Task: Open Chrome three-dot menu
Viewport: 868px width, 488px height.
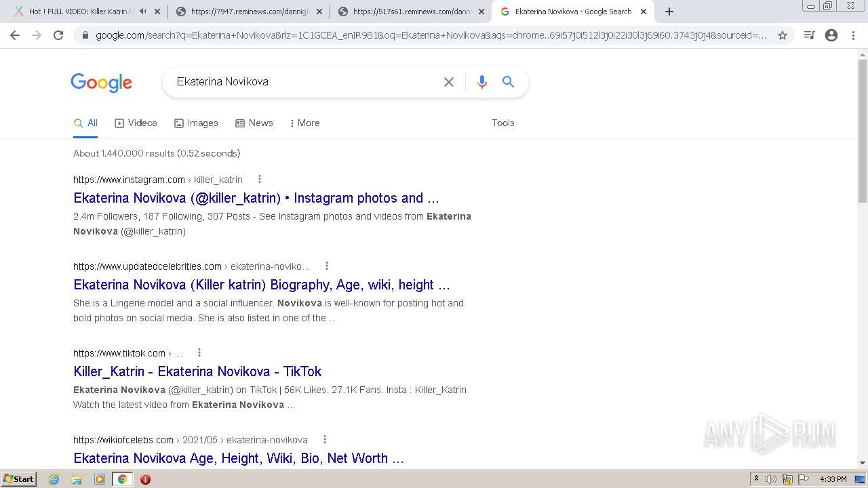Action: pyautogui.click(x=853, y=35)
